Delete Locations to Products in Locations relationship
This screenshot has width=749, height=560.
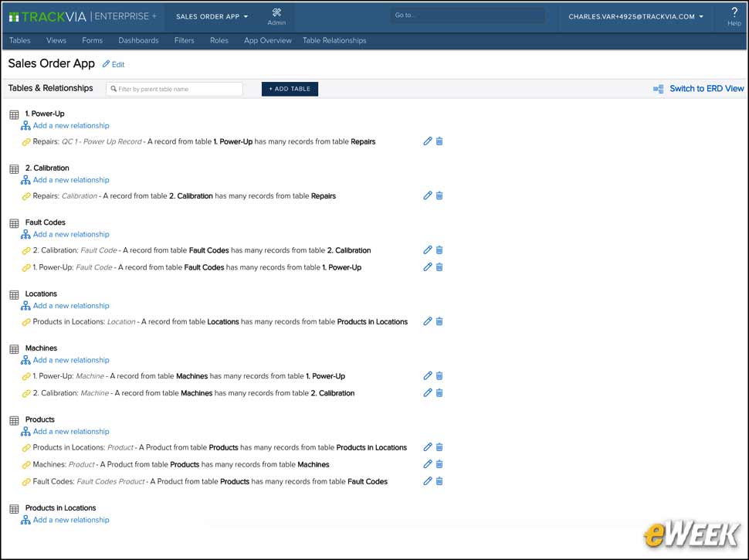click(439, 321)
